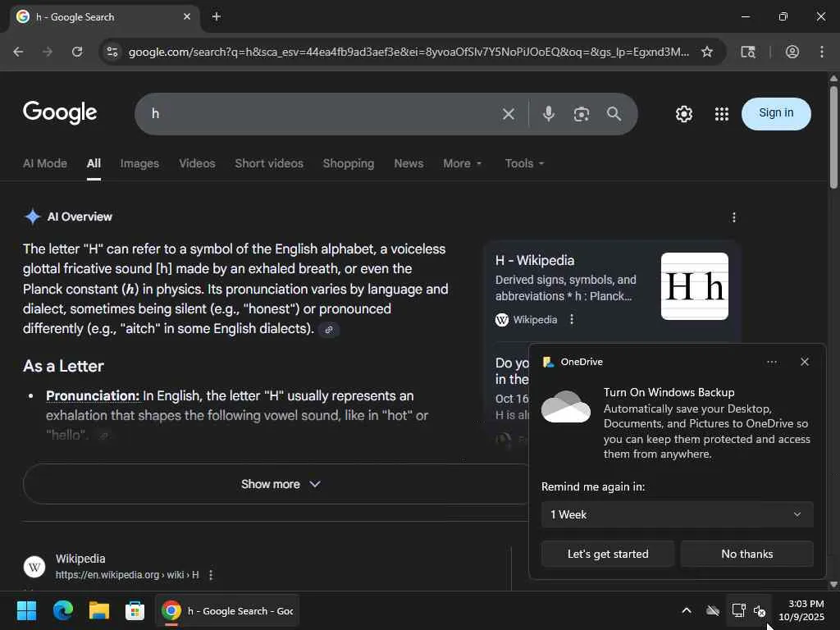Open Google quick settings gear
840x630 pixels.
point(684,113)
